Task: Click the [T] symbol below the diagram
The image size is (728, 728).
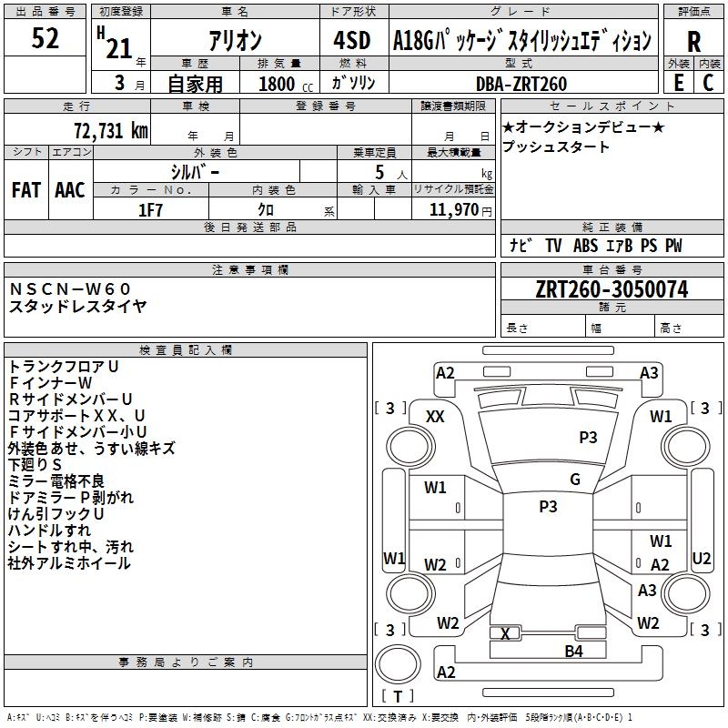Action: [399, 697]
